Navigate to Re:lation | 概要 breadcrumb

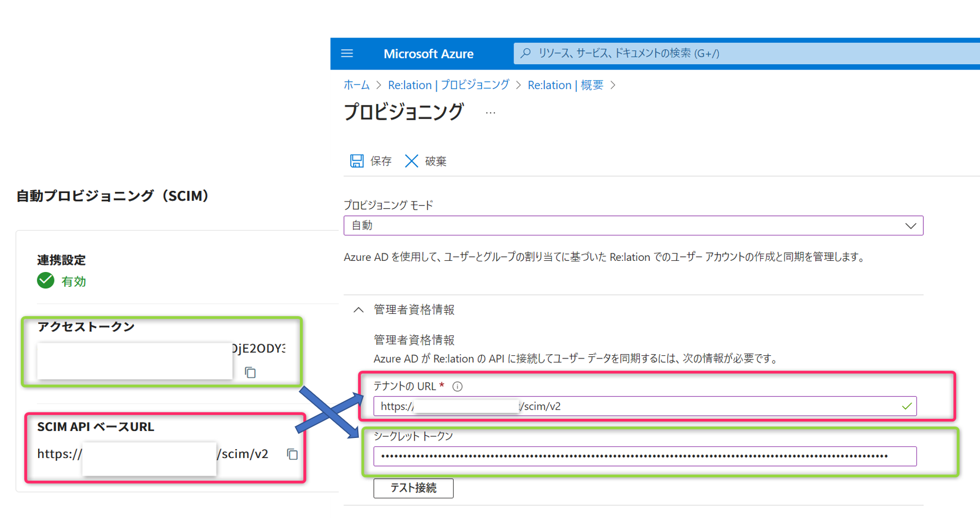pos(565,85)
